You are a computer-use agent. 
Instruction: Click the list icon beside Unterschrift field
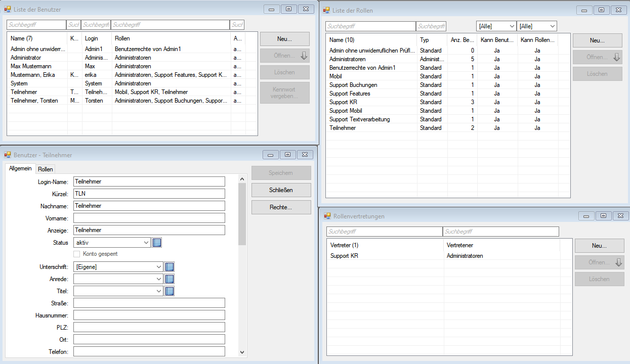click(x=170, y=267)
